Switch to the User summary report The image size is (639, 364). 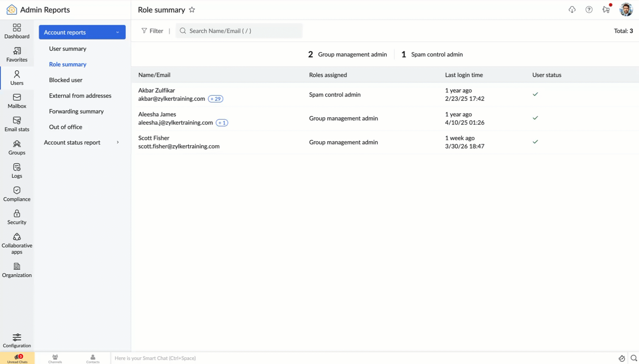pyautogui.click(x=67, y=49)
